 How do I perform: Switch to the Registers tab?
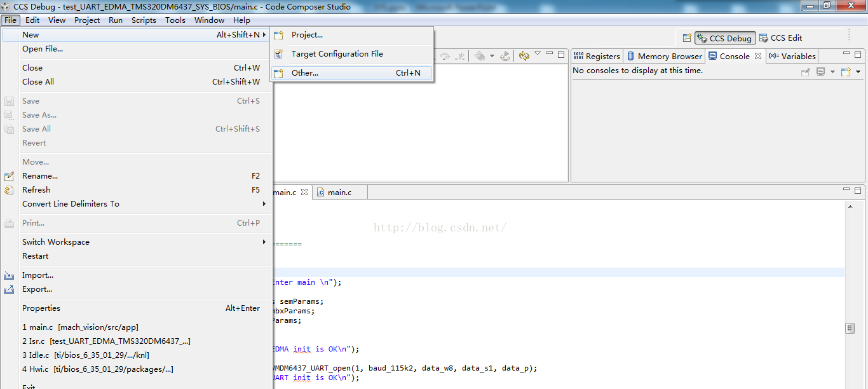597,56
